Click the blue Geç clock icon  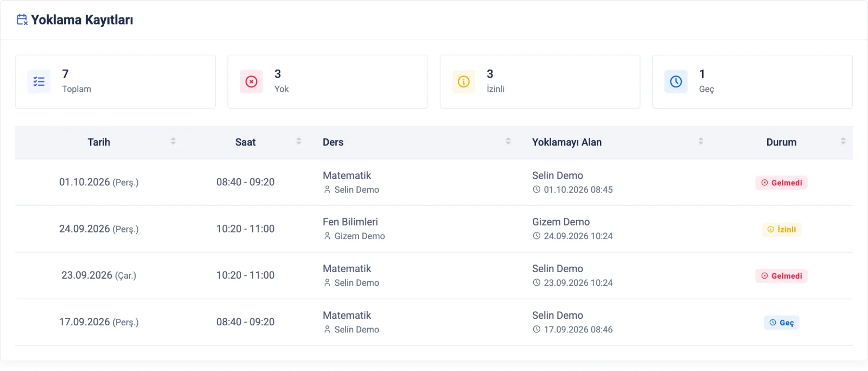tap(676, 81)
